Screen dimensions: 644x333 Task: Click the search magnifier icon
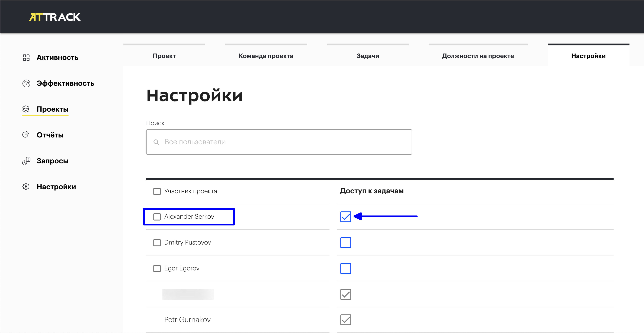pos(156,142)
